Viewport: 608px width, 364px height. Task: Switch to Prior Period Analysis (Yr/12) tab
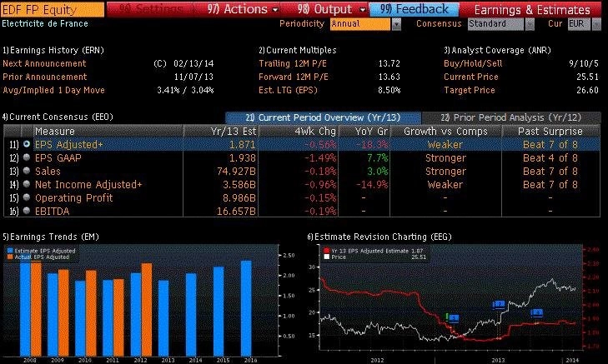(511, 117)
